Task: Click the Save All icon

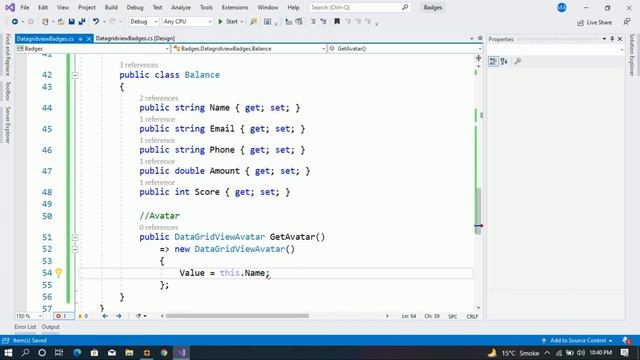Action: [82, 22]
